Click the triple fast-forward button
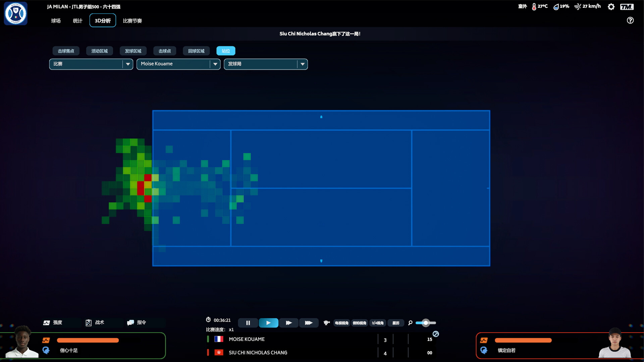Screen dimensions: 644x362 click(x=309, y=323)
